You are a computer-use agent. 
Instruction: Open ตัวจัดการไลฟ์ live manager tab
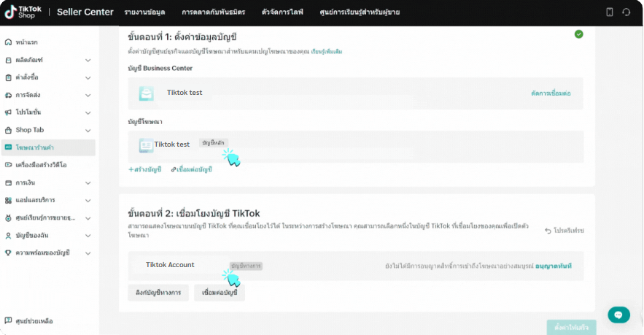click(284, 12)
